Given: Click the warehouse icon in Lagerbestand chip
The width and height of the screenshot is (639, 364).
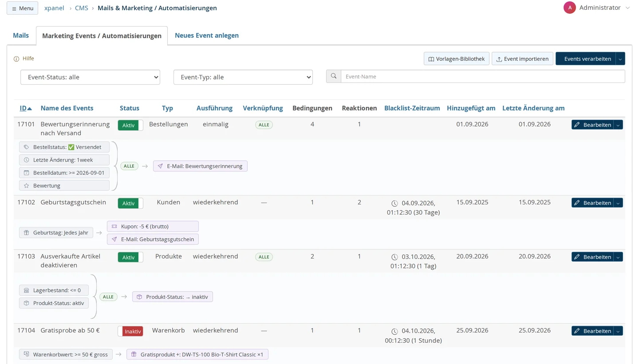Looking at the screenshot, I should coord(26,290).
